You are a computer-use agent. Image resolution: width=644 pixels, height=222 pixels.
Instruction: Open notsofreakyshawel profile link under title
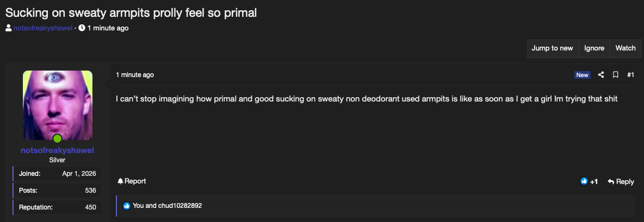(43, 28)
